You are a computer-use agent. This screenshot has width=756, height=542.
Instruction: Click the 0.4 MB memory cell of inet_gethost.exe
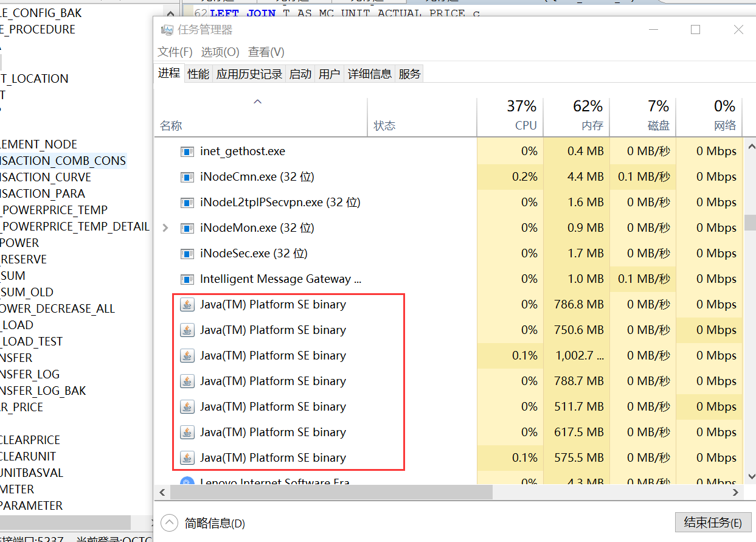click(x=577, y=151)
